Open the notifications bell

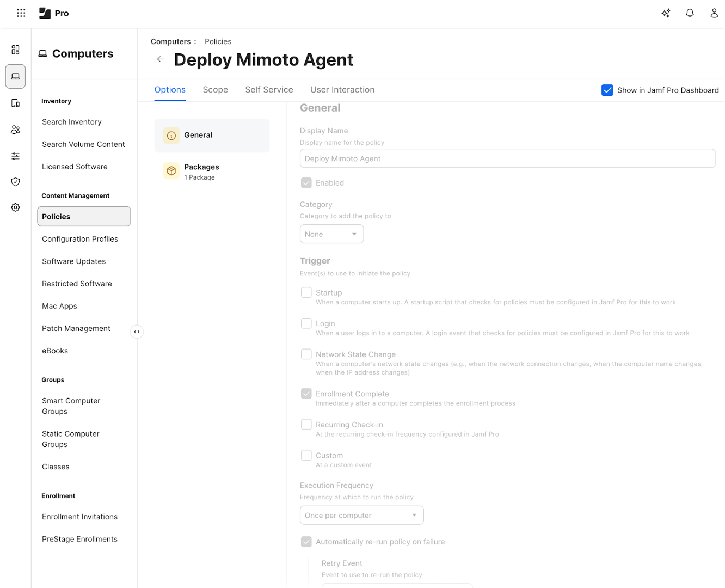point(690,13)
